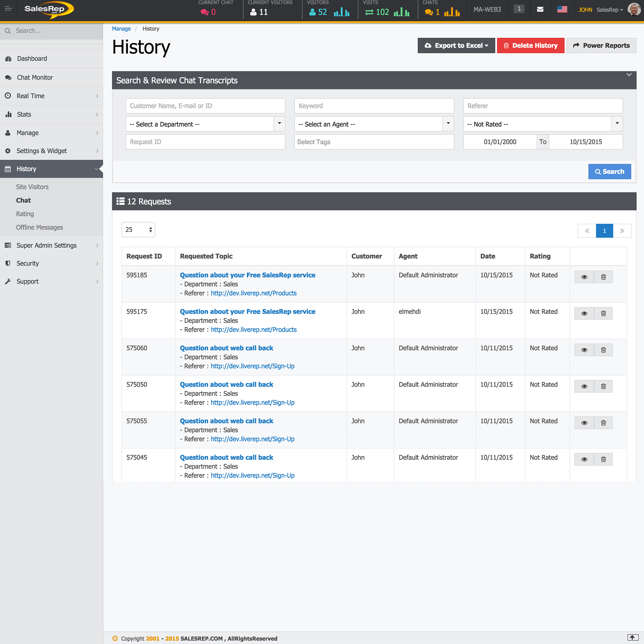The image size is (644, 644).
Task: Click the Current Visitors person icon
Action: (x=253, y=12)
